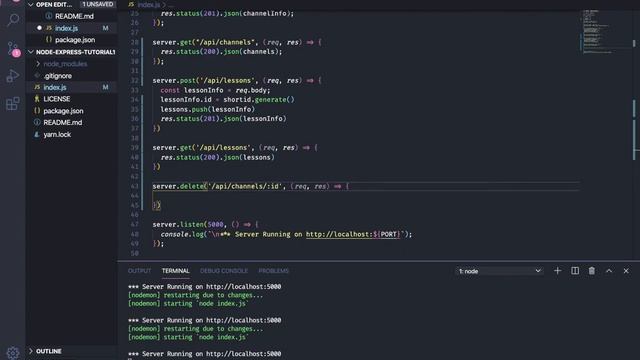Open Source Control view with badge
The image size is (640, 360).
(13, 49)
